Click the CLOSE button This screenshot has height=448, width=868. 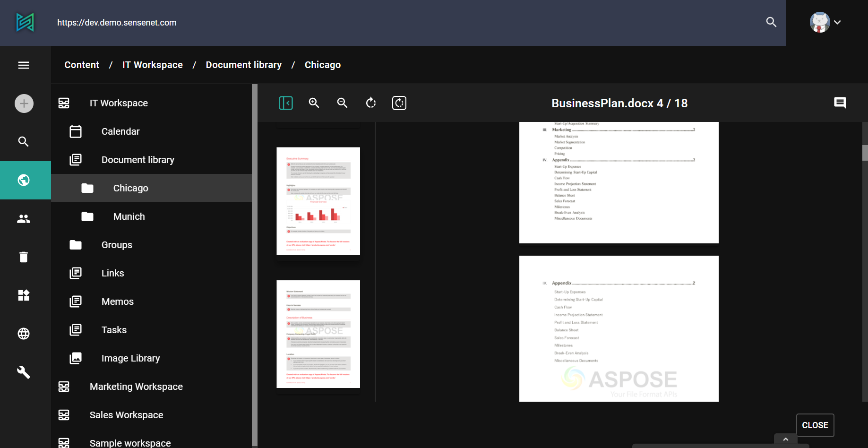point(815,425)
